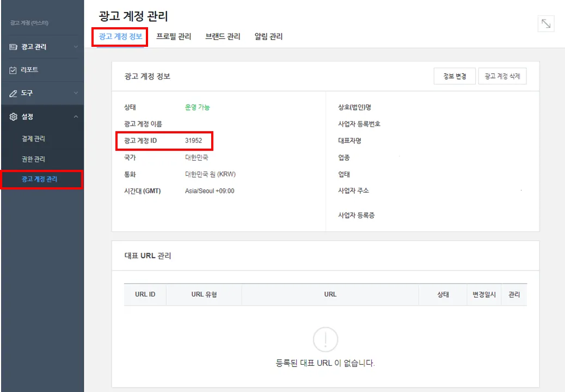The image size is (565, 392).
Task: Open 결제 관리 in the sidebar
Action: [x=33, y=139]
